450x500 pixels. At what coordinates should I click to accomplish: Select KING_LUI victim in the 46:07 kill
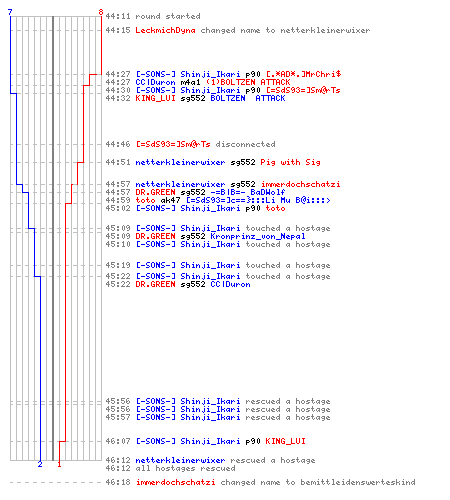(x=285, y=441)
